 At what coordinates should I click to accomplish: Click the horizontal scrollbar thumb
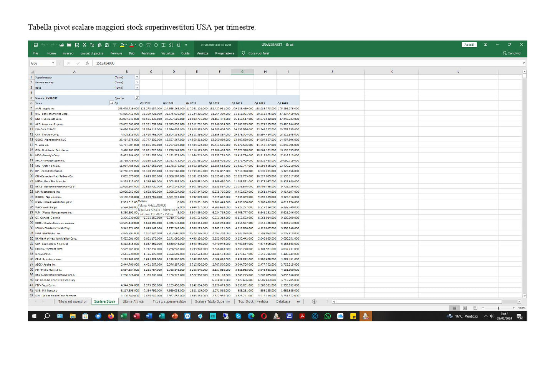point(419,301)
